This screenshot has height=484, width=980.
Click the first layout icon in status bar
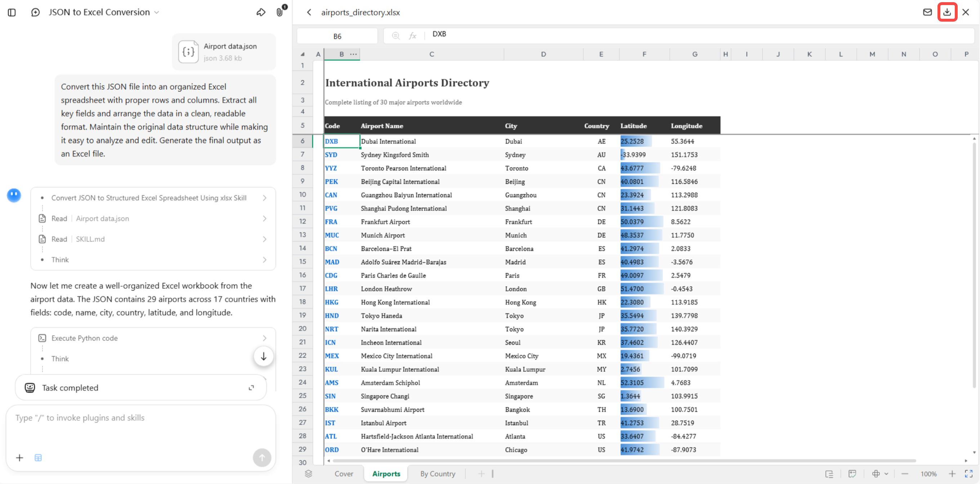[829, 474]
